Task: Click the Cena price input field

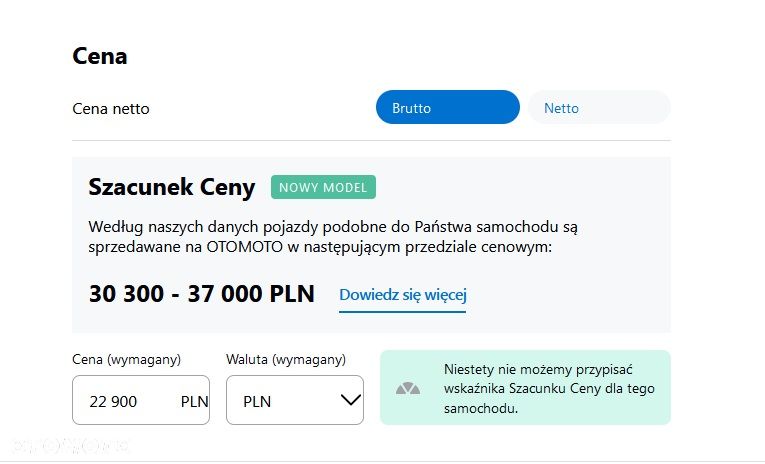Action: (x=141, y=400)
